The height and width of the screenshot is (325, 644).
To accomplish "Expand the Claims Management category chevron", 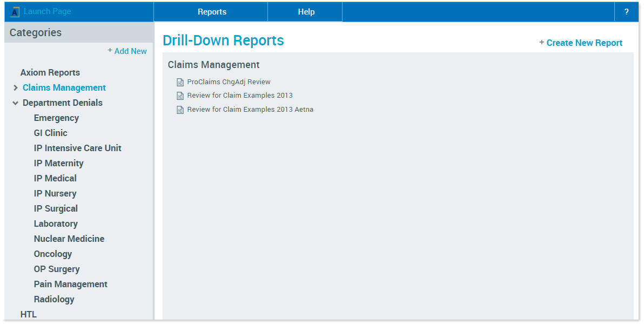I will [15, 87].
